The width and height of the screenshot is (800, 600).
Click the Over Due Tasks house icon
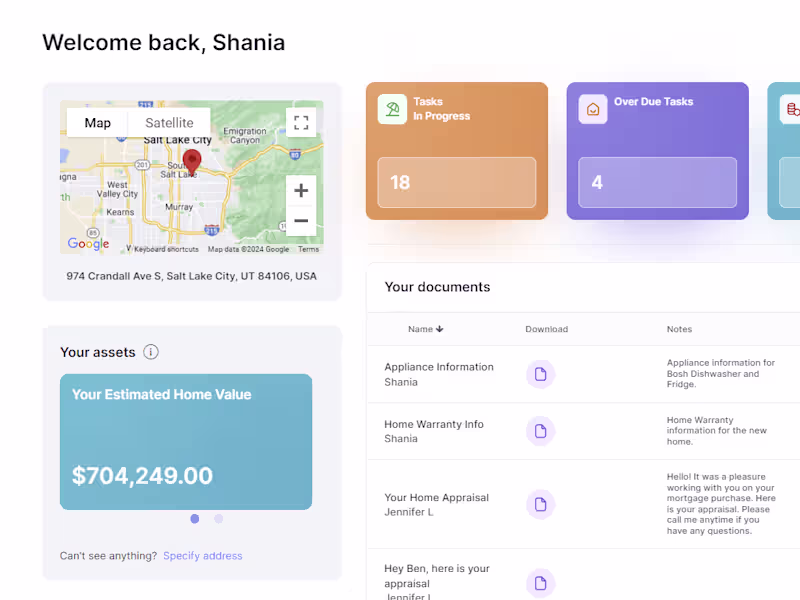(x=593, y=109)
